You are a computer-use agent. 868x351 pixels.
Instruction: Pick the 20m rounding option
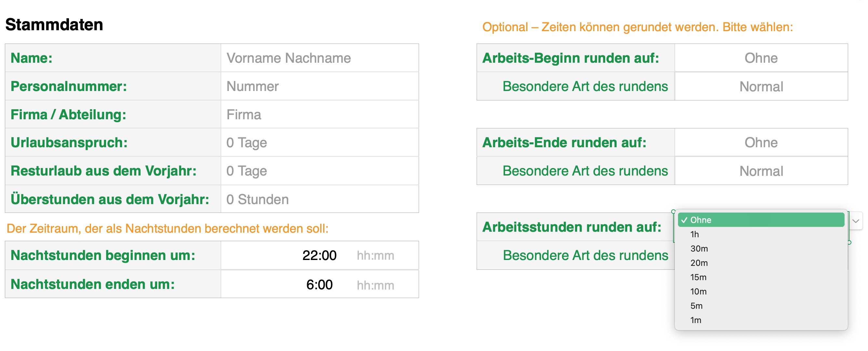click(699, 263)
